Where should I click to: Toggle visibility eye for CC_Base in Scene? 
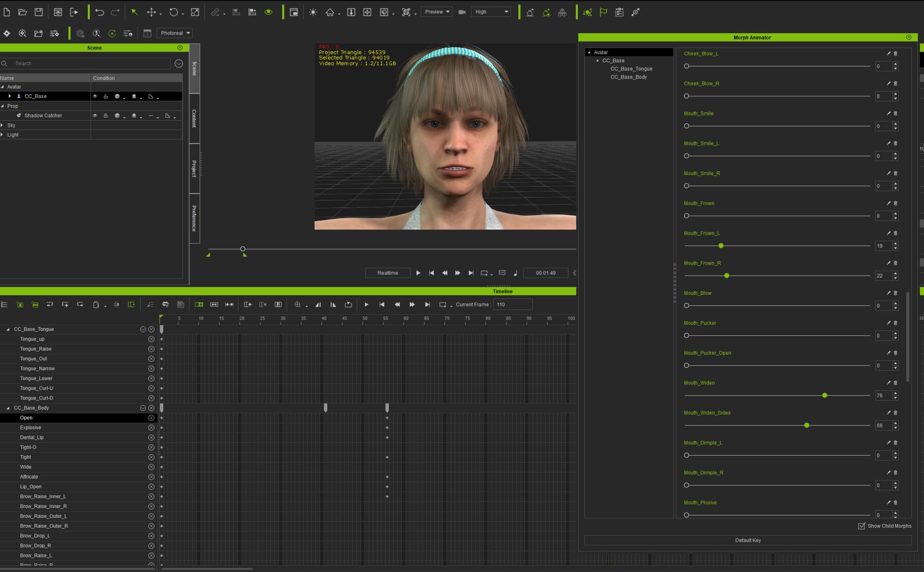click(95, 96)
